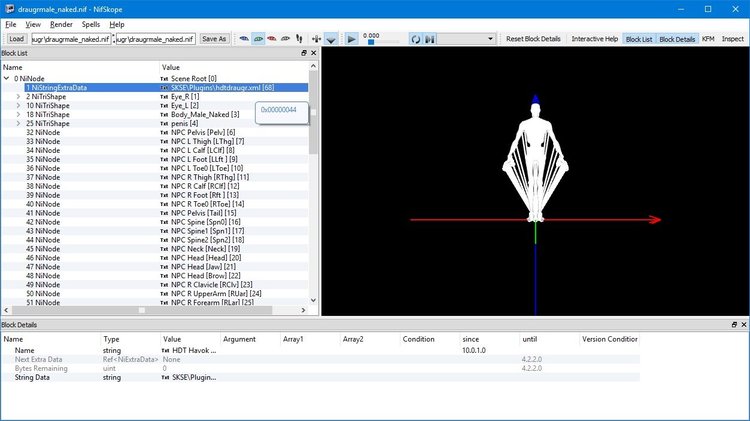The width and height of the screenshot is (750, 421).
Task: Open the Spells menu
Action: (91, 24)
